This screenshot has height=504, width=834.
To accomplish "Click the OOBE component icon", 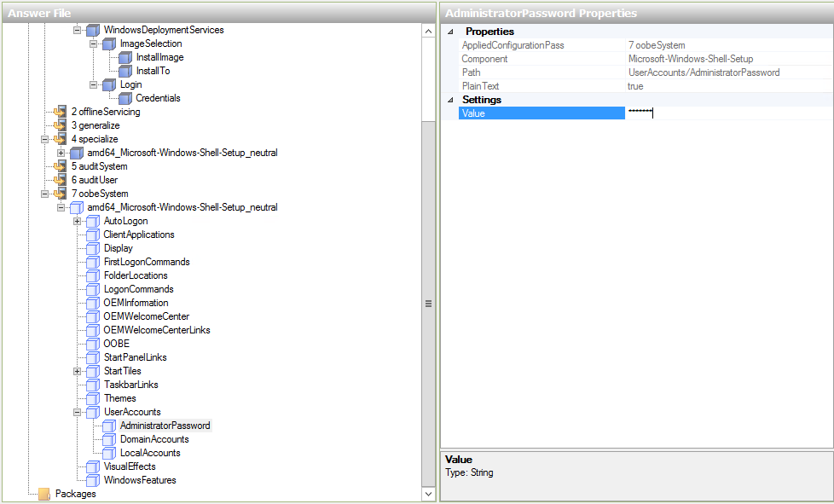I will coord(93,344).
